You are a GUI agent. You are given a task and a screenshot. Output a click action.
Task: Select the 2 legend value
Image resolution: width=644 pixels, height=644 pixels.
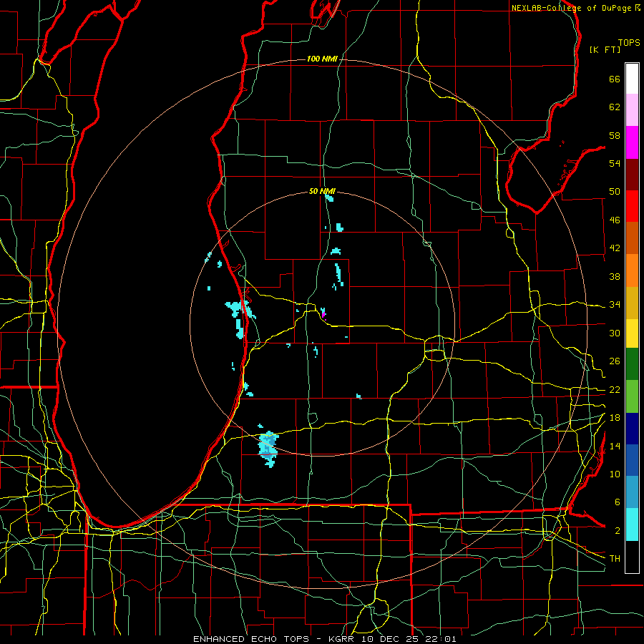(617, 531)
